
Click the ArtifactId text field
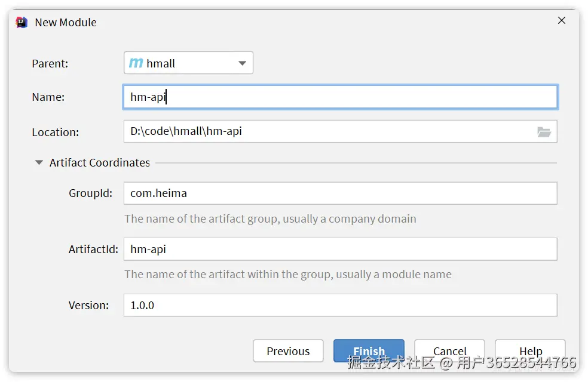(340, 249)
